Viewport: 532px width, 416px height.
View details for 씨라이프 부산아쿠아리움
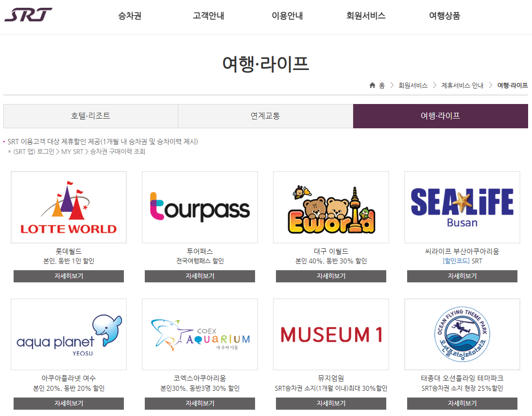(x=462, y=276)
